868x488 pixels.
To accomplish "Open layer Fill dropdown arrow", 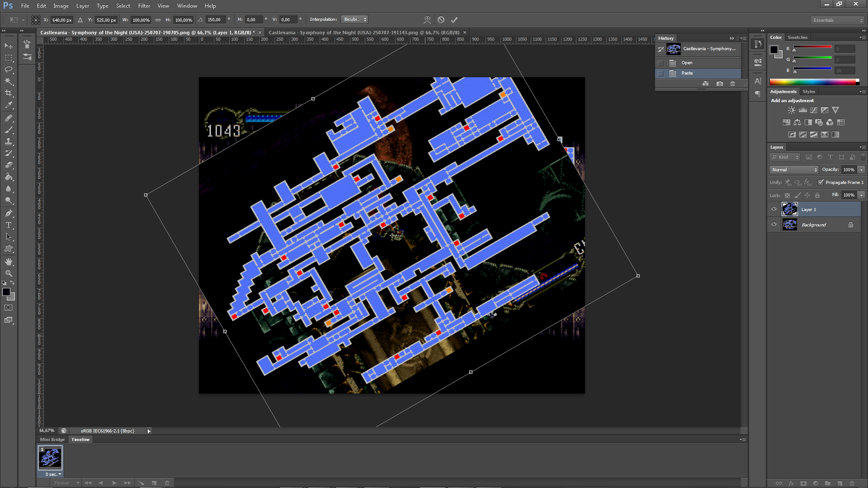I will pos(862,195).
